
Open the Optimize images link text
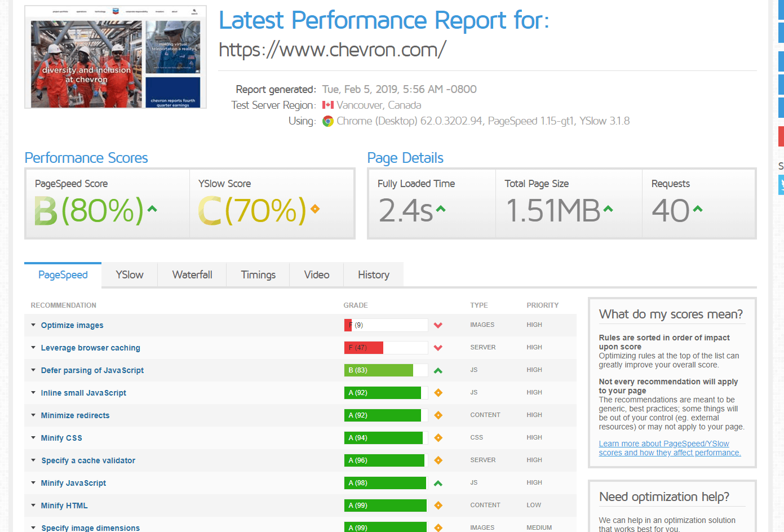tap(72, 325)
